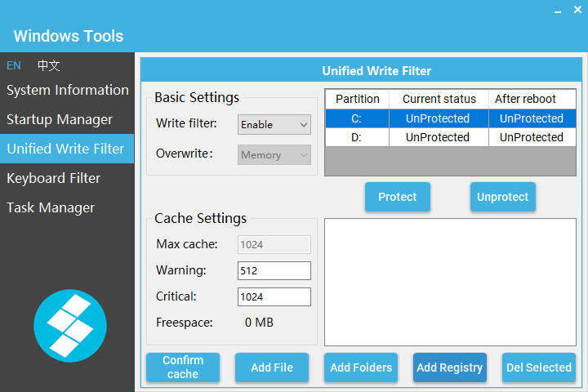Screen dimensions: 588x392
Task: Click the Max cache field
Action: click(274, 244)
